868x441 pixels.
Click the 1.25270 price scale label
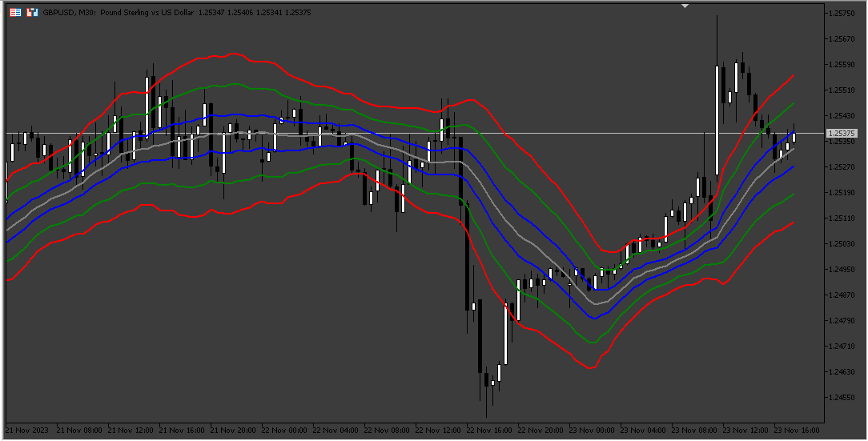coord(842,167)
